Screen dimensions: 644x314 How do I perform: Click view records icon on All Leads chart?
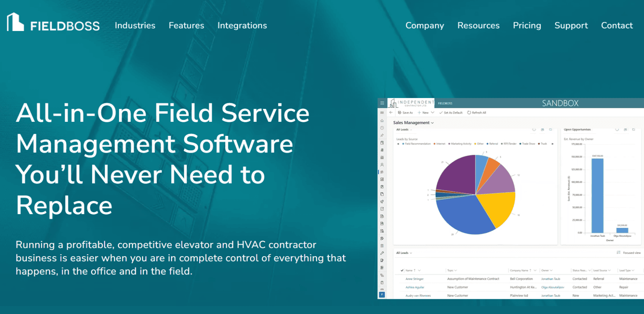pyautogui.click(x=542, y=129)
